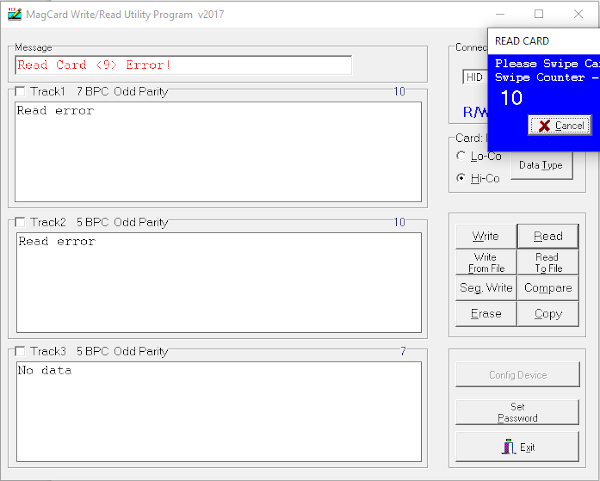This screenshot has height=481, width=600.
Task: Click inside the Track3 data field
Action: point(218,411)
